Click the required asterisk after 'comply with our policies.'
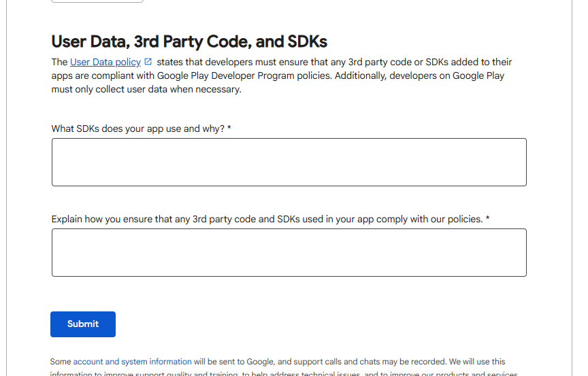Image resolution: width=588 pixels, height=376 pixels. click(x=487, y=219)
